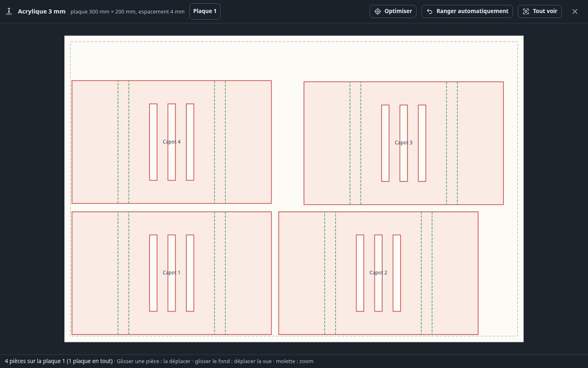Select the Plaque 1 tab
Screen dimensions: 588x368
point(205,11)
